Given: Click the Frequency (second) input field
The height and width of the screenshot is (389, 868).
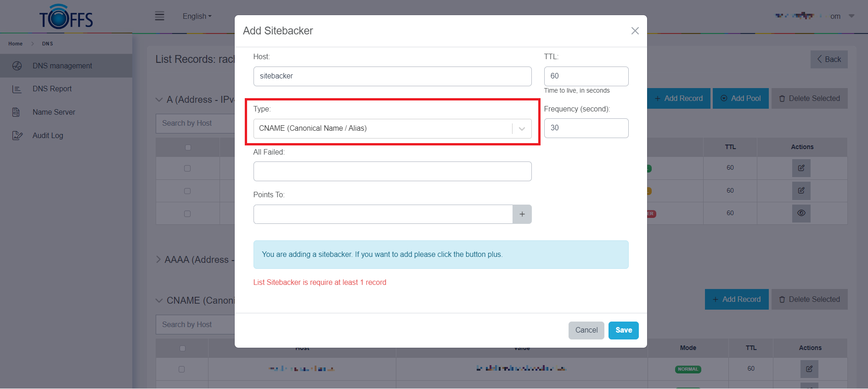Looking at the screenshot, I should click(x=586, y=128).
